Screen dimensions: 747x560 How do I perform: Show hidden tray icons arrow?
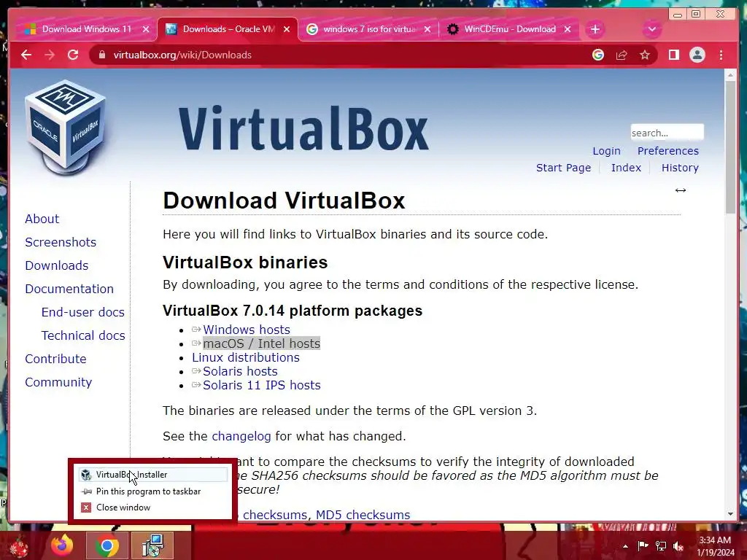click(625, 546)
